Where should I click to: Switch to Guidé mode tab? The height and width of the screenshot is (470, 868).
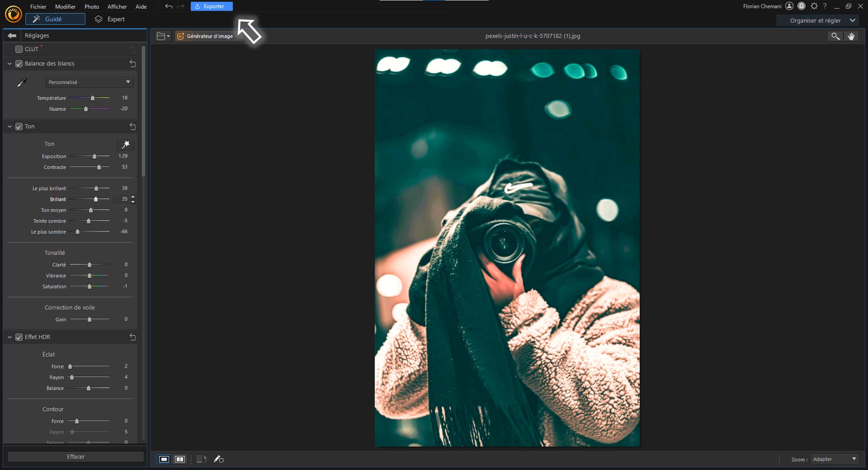coord(55,19)
